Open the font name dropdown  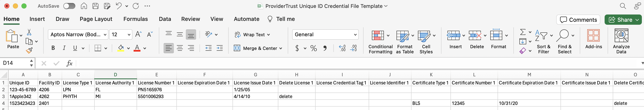[x=105, y=35]
